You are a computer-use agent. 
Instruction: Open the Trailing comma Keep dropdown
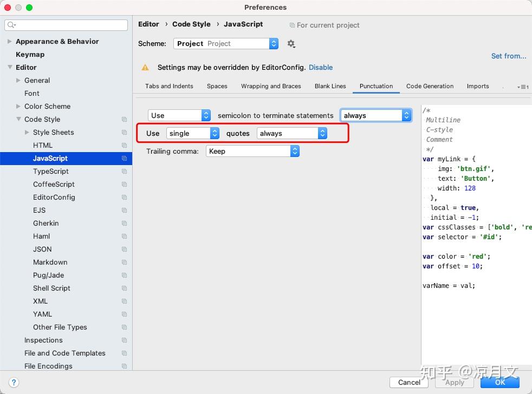tap(252, 152)
